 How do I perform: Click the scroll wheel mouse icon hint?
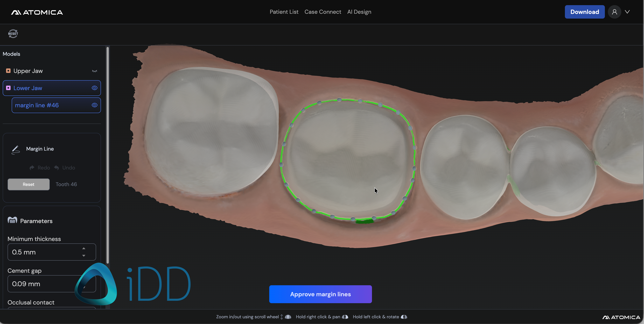click(288, 317)
